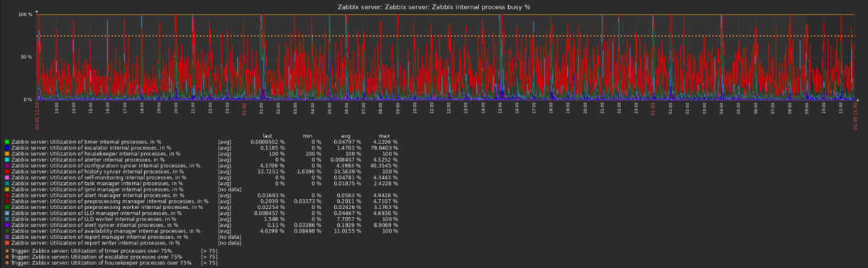Click the red history syncer legend swatch
868x268 pixels.
(x=6, y=172)
